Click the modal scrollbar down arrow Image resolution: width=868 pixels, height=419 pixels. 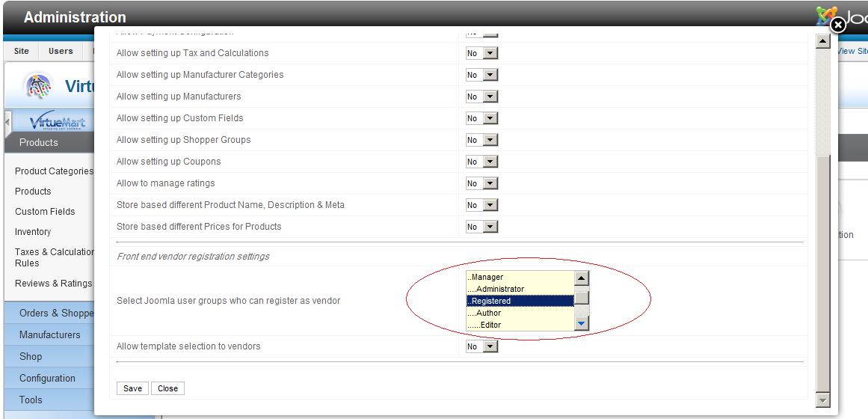click(x=823, y=400)
